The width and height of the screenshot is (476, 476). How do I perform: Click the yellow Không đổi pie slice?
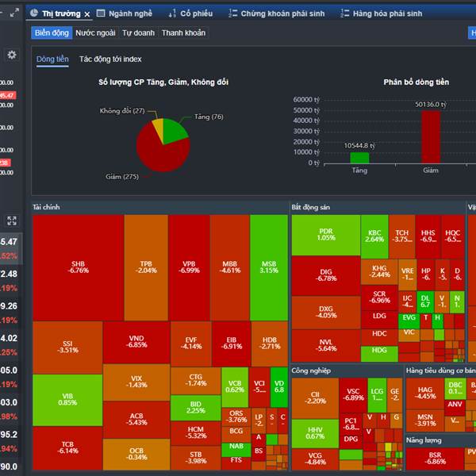pos(159,127)
